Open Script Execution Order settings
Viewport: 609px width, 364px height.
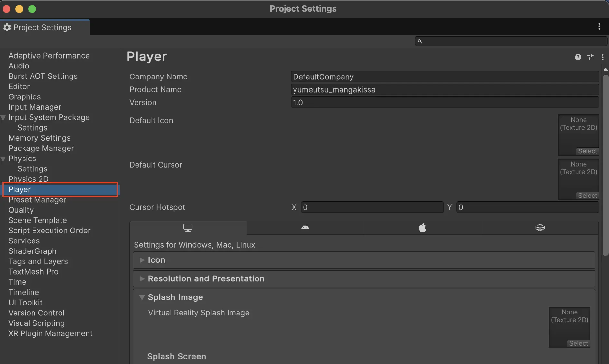(49, 231)
